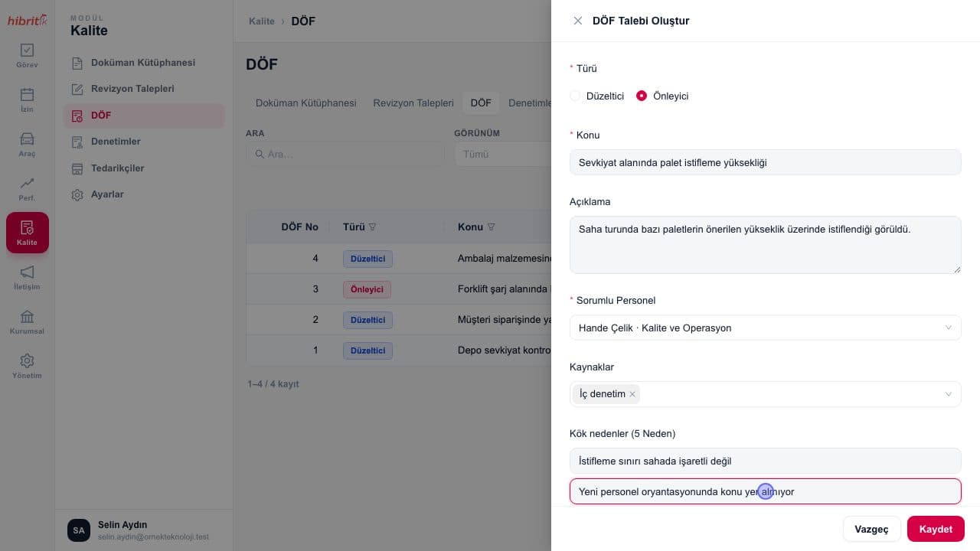Image resolution: width=980 pixels, height=551 pixels.
Task: Click the Ara search field
Action: pos(345,154)
